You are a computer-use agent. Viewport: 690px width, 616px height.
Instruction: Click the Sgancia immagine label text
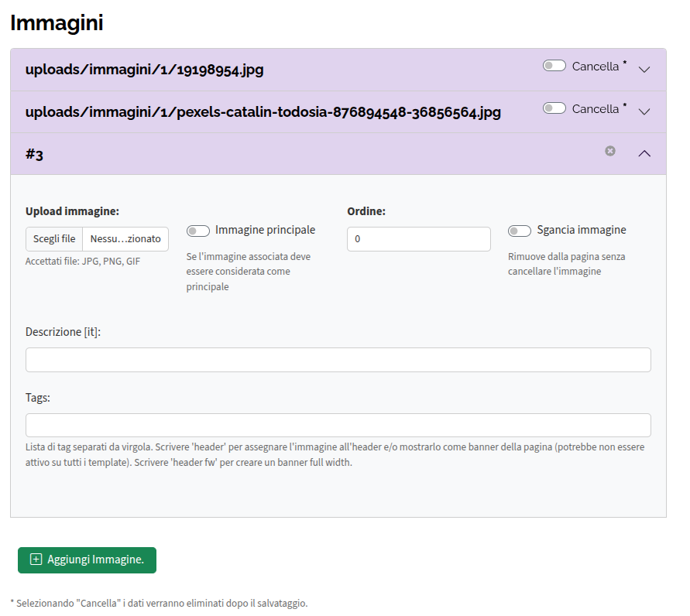582,230
